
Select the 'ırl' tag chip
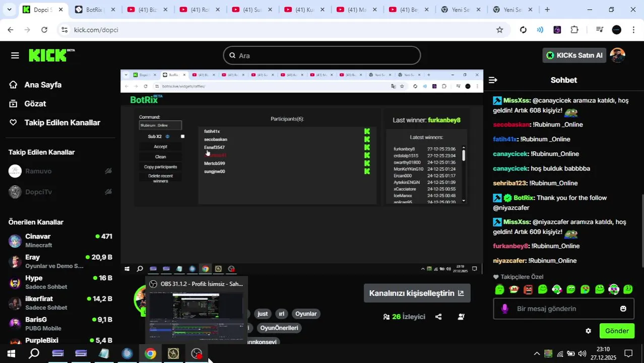[281, 314]
